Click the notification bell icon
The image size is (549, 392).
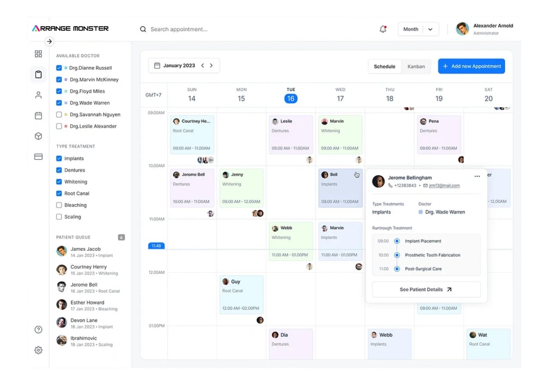(383, 29)
